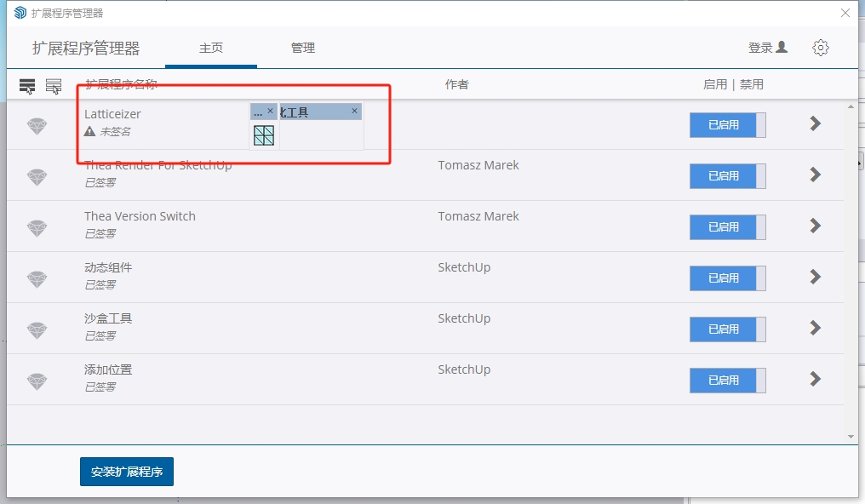Click the 登录 sign-in link
Screen dimensions: 865x504
pyautogui.click(x=760, y=48)
